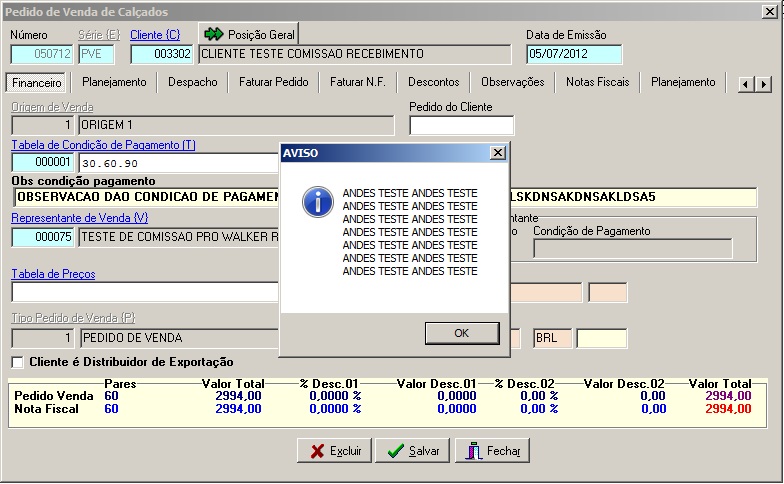Click the Tabela de Condição de Pagamento link
Screen dimensions: 784x484
point(103,145)
